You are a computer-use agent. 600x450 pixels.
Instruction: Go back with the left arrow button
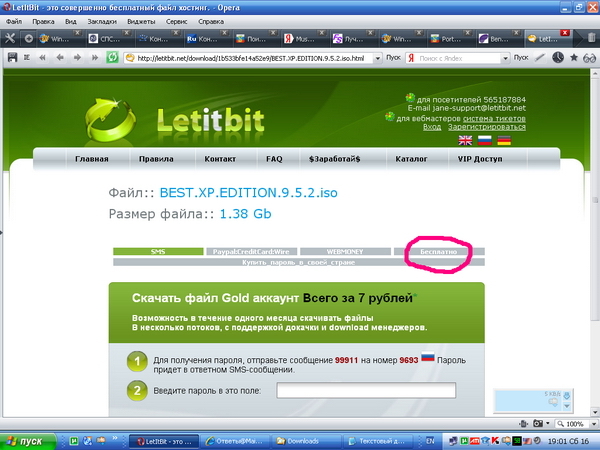tap(60, 58)
